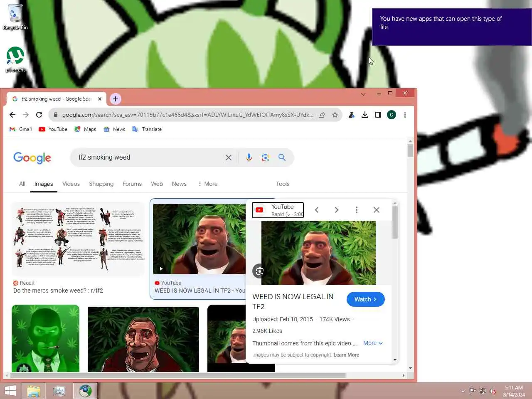Open the Windows Start button

pyautogui.click(x=10, y=391)
